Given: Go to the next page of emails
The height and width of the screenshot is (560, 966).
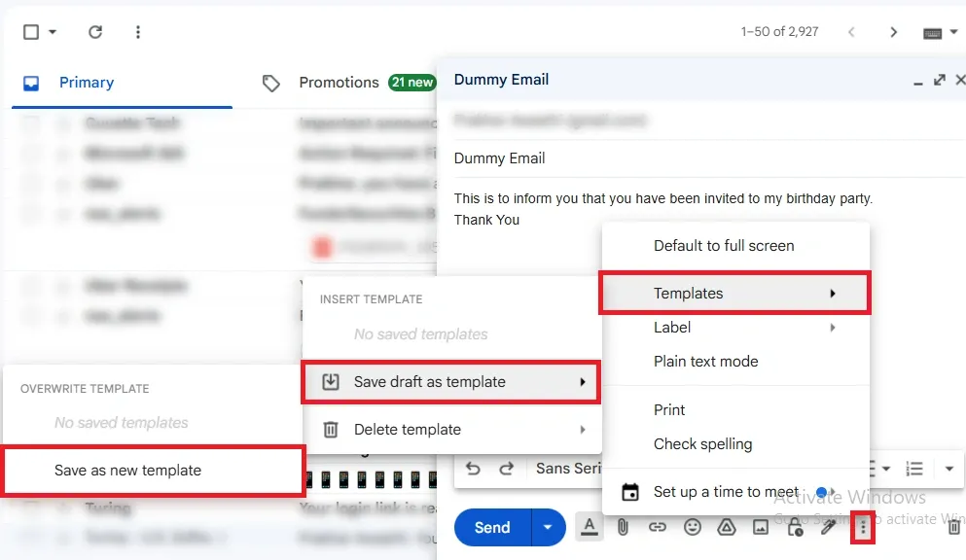Looking at the screenshot, I should pyautogui.click(x=893, y=32).
